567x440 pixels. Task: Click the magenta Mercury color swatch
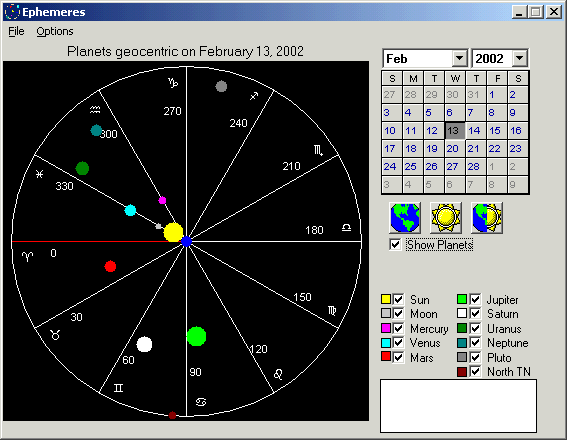coord(386,328)
